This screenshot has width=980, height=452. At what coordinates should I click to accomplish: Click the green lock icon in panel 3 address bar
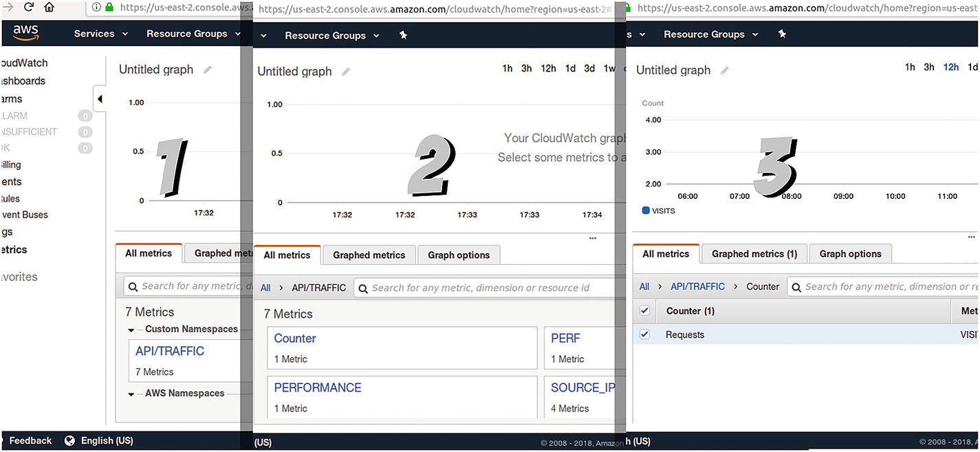point(629,7)
